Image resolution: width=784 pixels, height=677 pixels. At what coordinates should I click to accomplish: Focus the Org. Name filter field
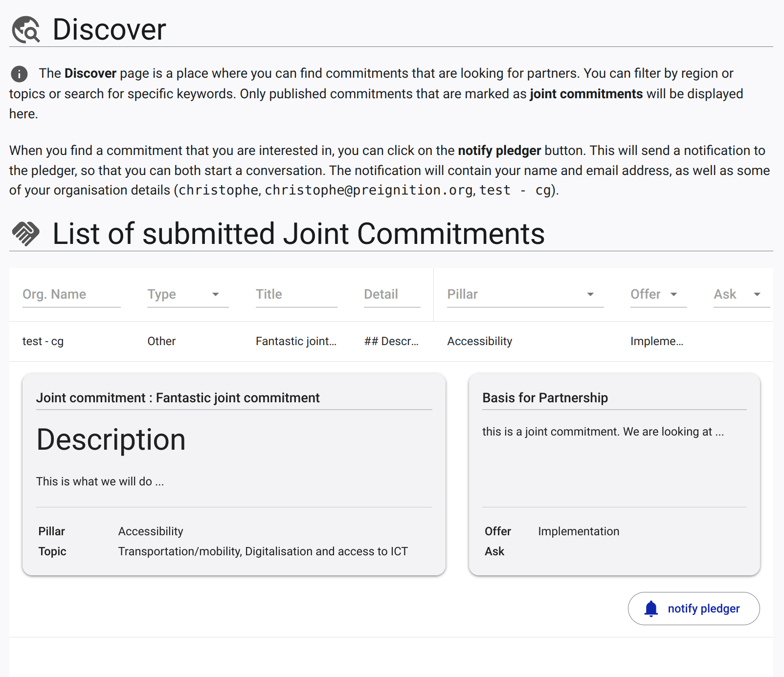point(71,294)
